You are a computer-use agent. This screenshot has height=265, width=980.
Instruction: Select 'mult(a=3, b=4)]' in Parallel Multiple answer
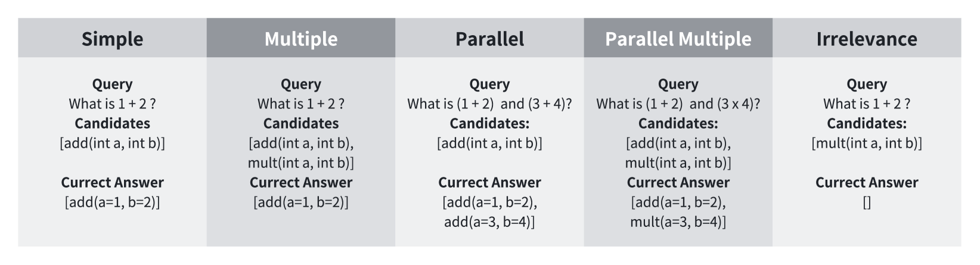[678, 222]
